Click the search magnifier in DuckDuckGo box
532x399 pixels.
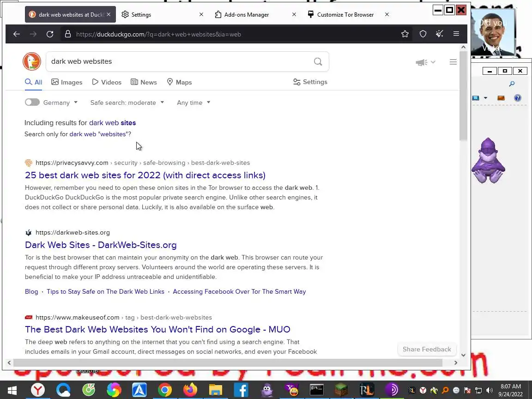[318, 61]
